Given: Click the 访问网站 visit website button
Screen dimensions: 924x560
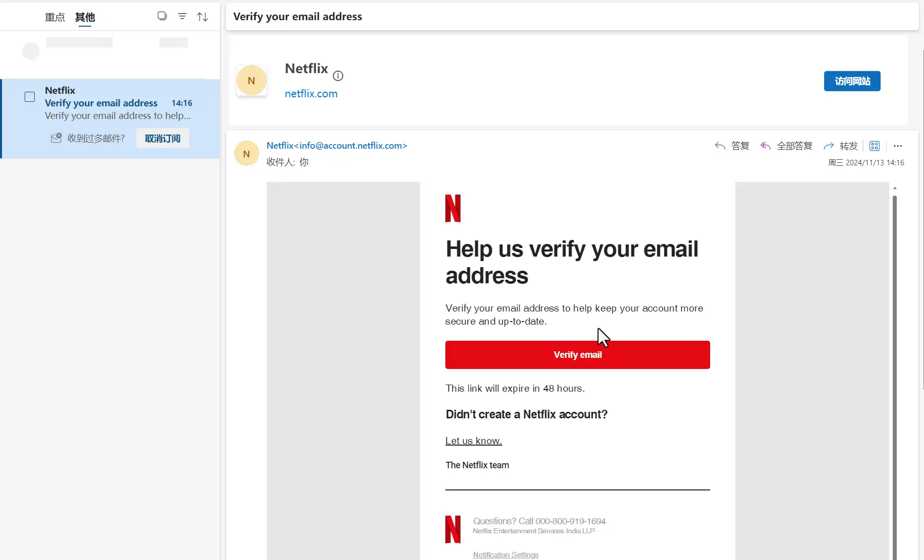Looking at the screenshot, I should 852,81.
